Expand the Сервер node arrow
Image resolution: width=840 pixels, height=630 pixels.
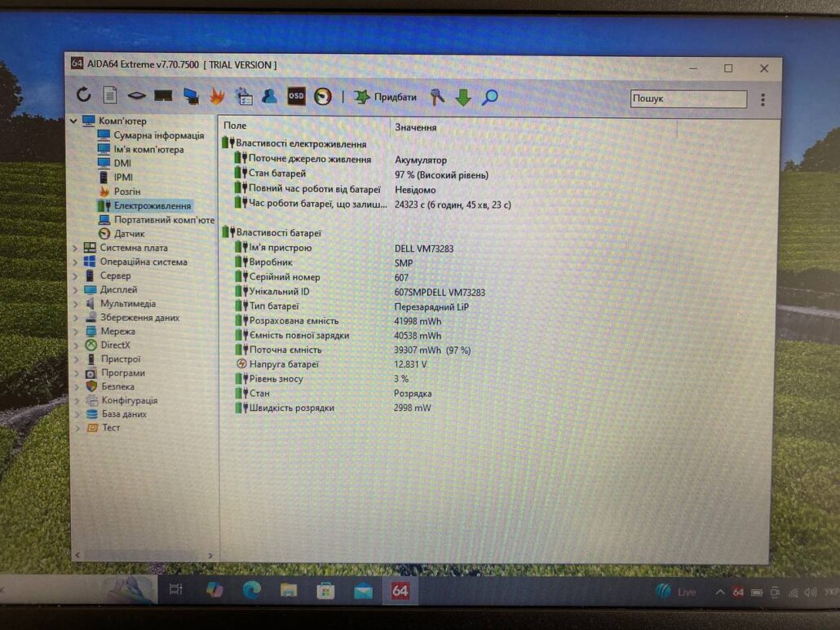click(76, 276)
